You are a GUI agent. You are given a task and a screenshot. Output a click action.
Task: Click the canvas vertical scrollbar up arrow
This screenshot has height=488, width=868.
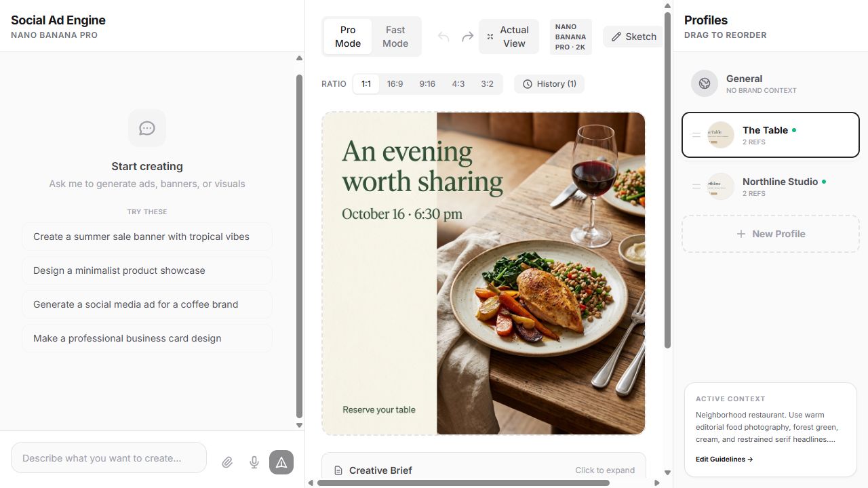click(667, 5)
